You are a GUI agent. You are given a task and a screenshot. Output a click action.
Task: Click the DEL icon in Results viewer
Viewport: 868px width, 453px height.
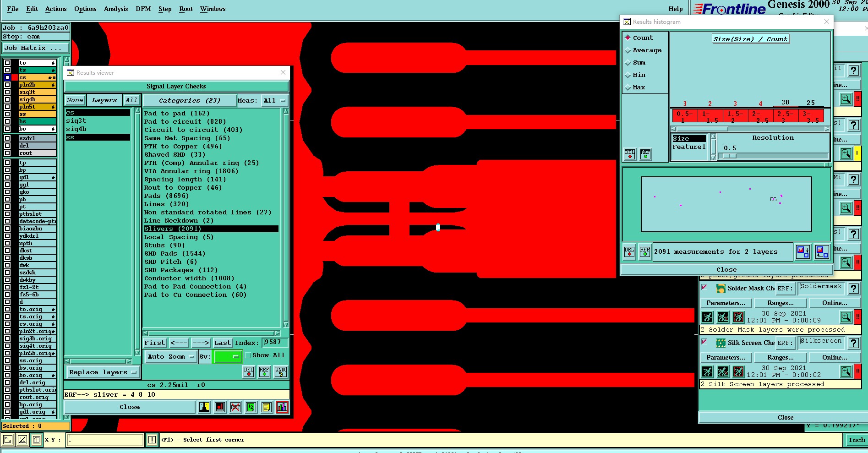249,372
